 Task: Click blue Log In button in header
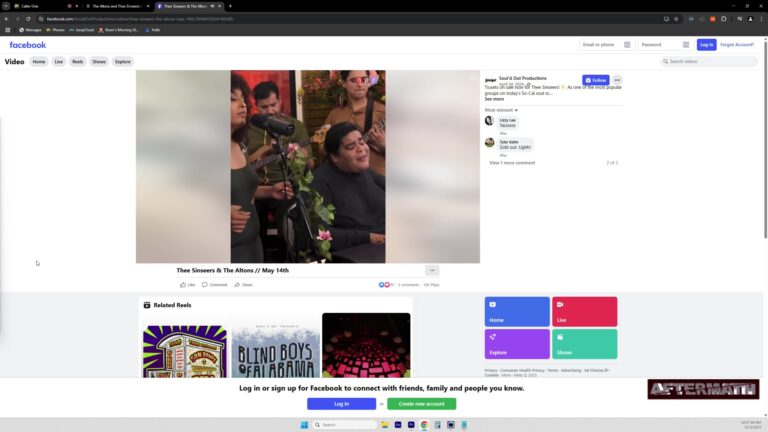pos(706,45)
